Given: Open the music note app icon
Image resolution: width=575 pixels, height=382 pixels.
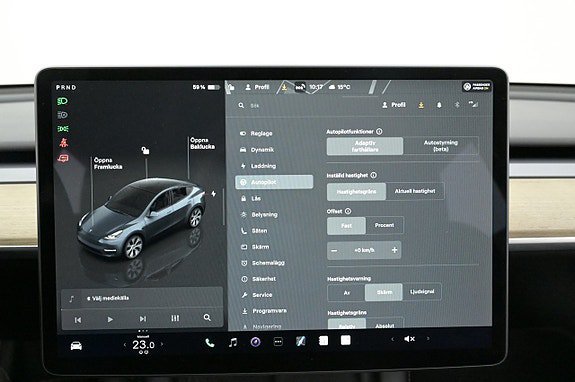Looking at the screenshot, I should tap(233, 343).
